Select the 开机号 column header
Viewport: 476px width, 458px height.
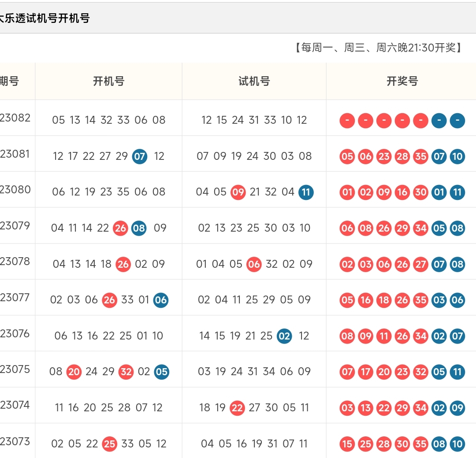pyautogui.click(x=109, y=81)
